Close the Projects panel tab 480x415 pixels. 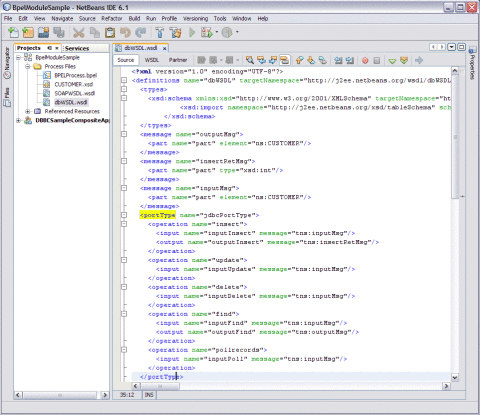point(57,48)
